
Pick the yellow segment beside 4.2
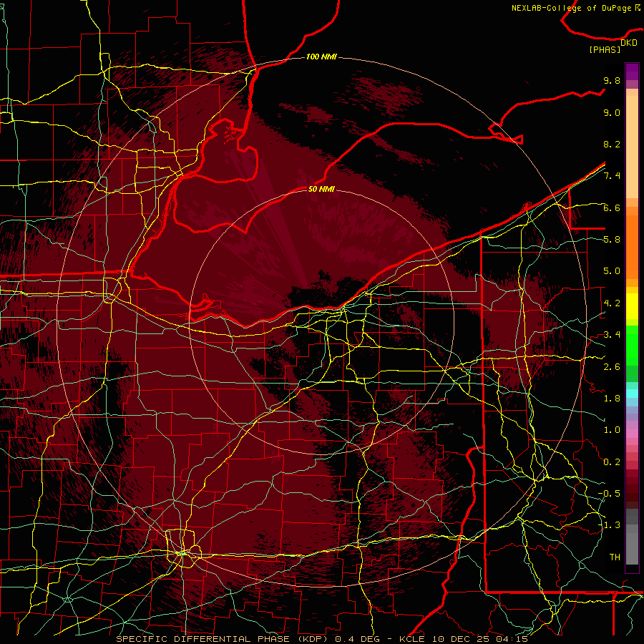click(x=632, y=306)
